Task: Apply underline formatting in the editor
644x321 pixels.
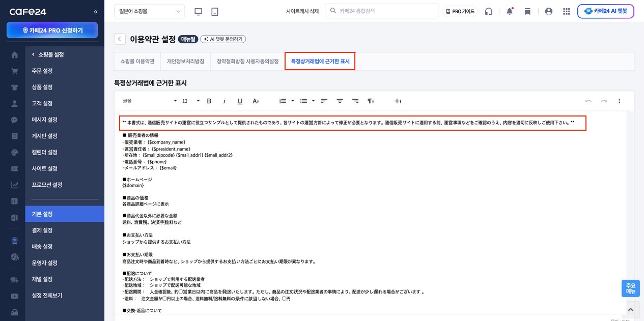Action: pyautogui.click(x=240, y=101)
